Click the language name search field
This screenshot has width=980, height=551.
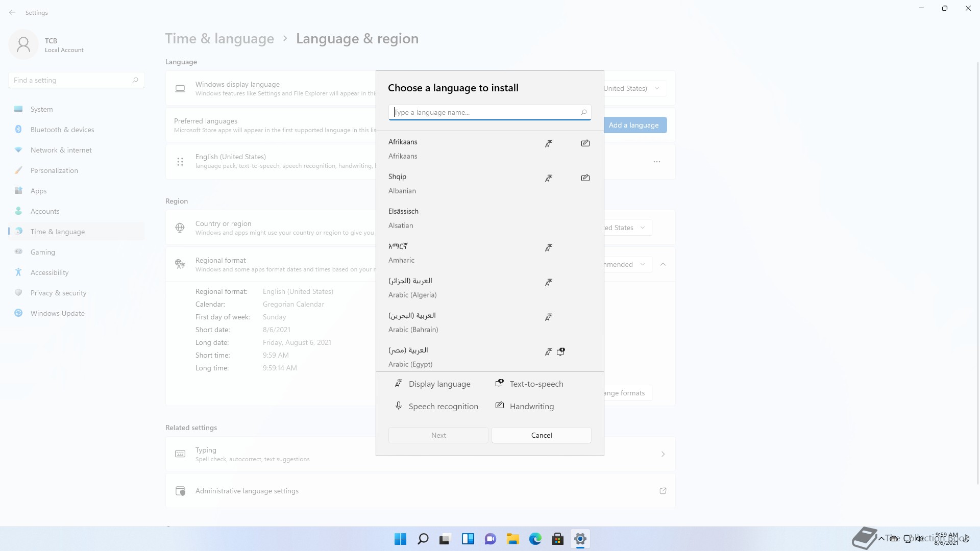point(485,112)
